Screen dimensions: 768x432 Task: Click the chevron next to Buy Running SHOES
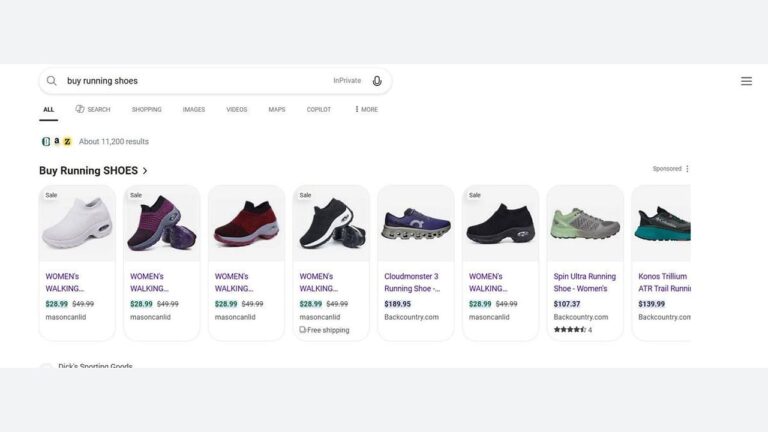145,171
